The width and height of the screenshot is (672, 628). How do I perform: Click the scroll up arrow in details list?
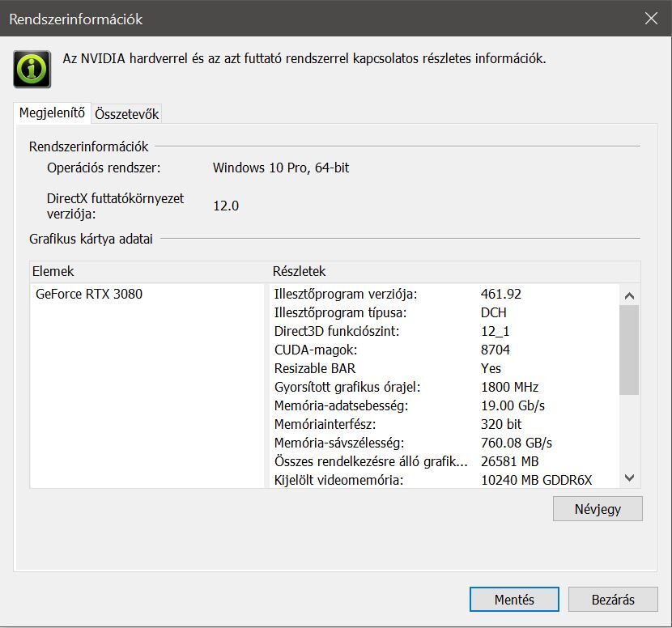coord(629,295)
